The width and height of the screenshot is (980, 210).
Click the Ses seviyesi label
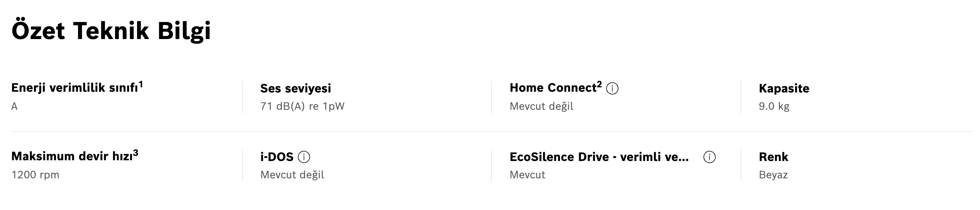295,88
